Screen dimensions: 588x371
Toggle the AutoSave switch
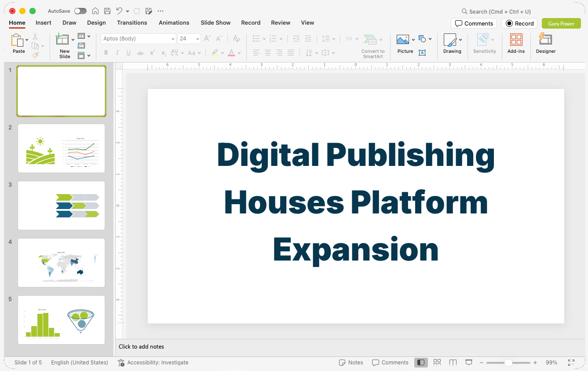80,11
